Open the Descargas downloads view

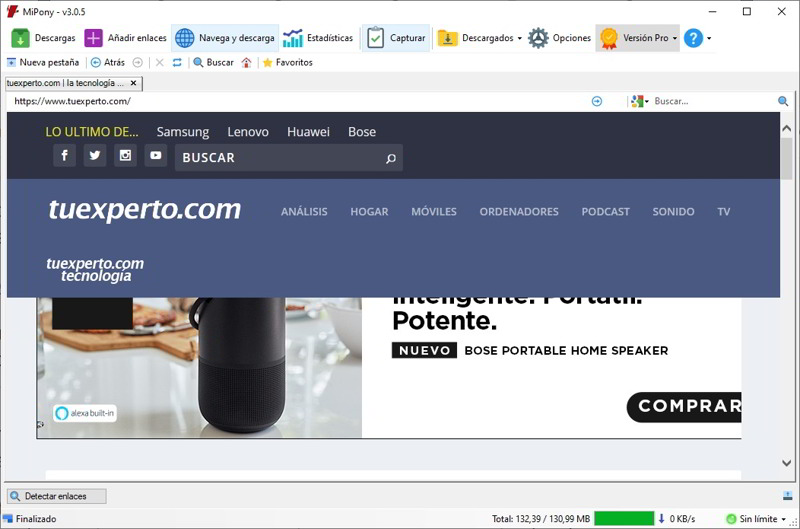(43, 38)
